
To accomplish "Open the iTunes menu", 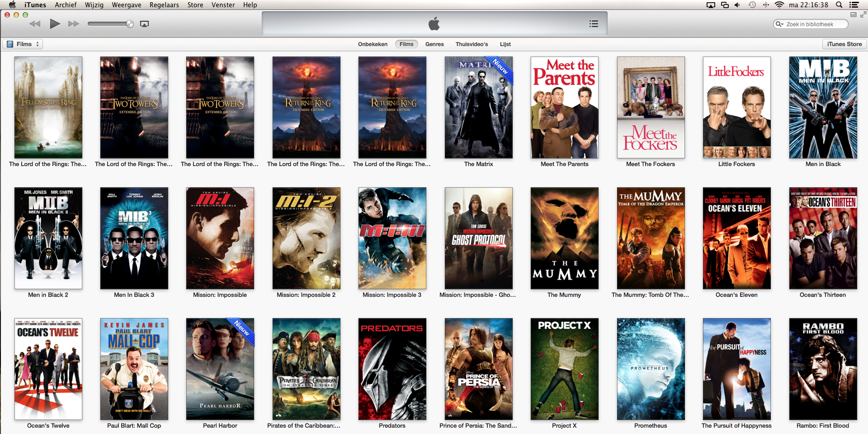I will tap(35, 5).
